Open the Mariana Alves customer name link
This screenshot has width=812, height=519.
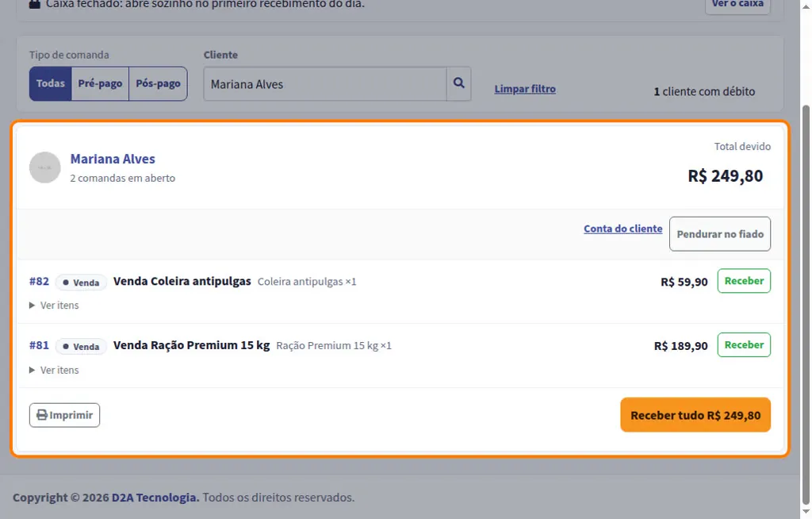pyautogui.click(x=113, y=159)
